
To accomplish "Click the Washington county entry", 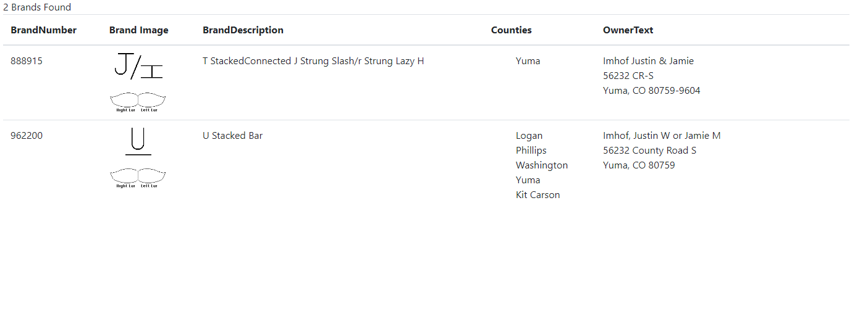I will click(542, 165).
